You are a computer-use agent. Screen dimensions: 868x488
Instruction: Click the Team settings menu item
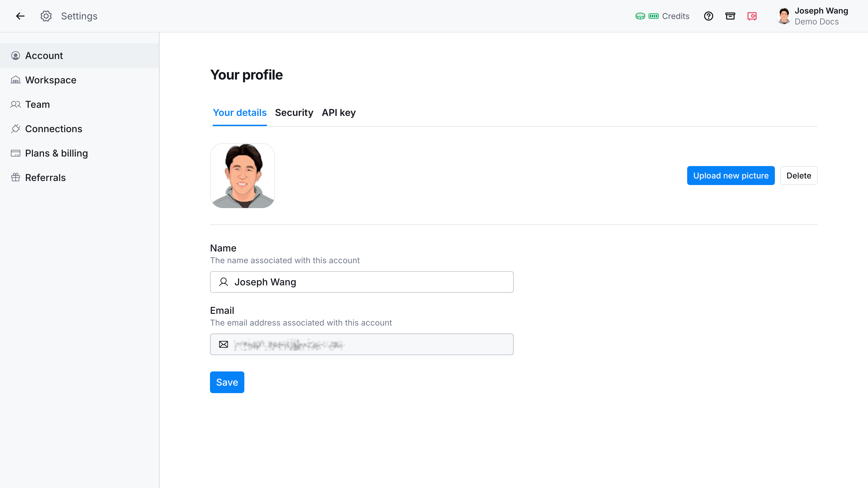[x=37, y=104]
